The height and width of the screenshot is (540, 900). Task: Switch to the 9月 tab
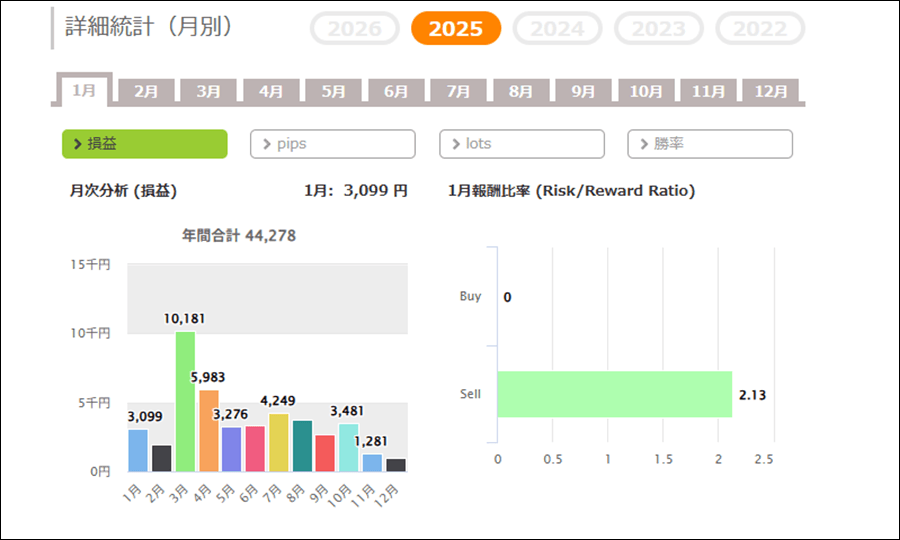[x=583, y=91]
